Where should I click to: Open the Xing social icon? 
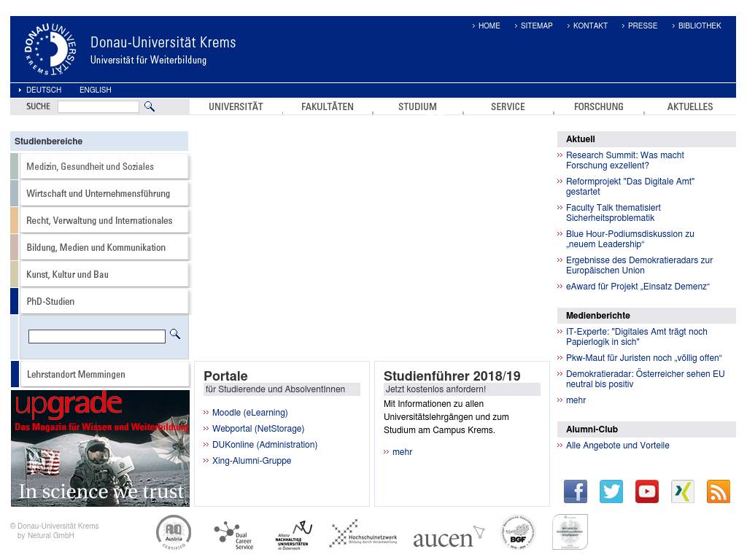click(x=683, y=491)
